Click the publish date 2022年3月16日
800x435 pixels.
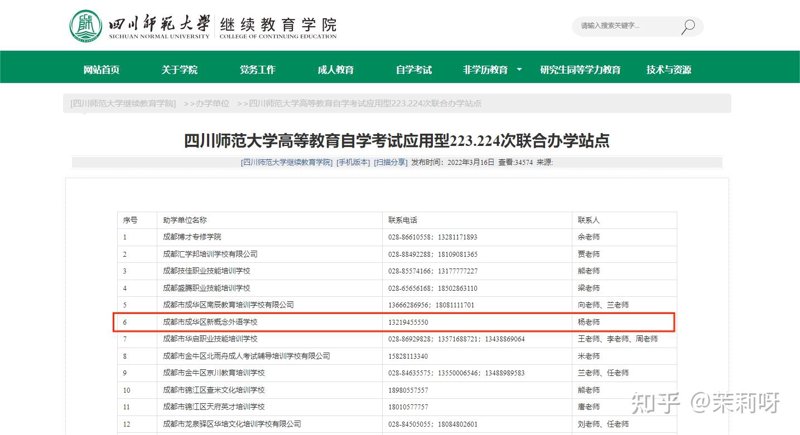[470, 162]
